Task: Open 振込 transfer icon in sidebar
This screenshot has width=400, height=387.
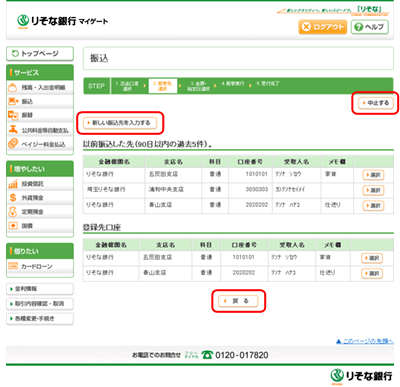Action: coord(13,101)
